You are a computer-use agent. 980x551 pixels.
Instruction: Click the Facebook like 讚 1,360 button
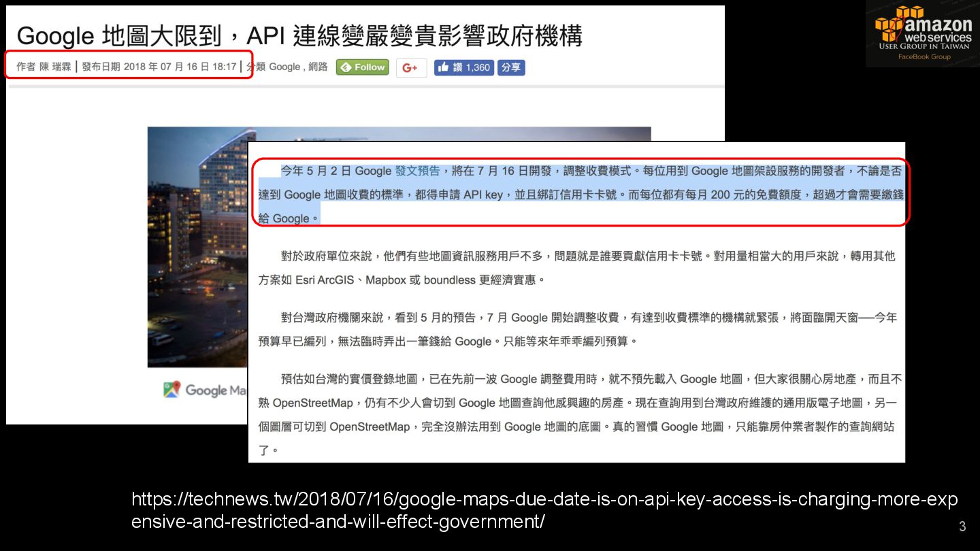click(463, 67)
